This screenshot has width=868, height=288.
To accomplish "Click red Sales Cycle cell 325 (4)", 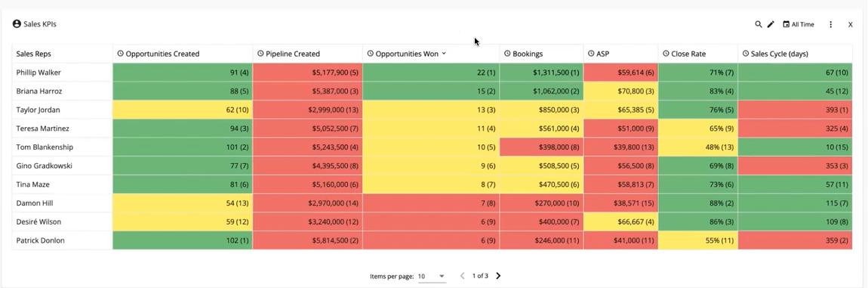I will pyautogui.click(x=795, y=129).
